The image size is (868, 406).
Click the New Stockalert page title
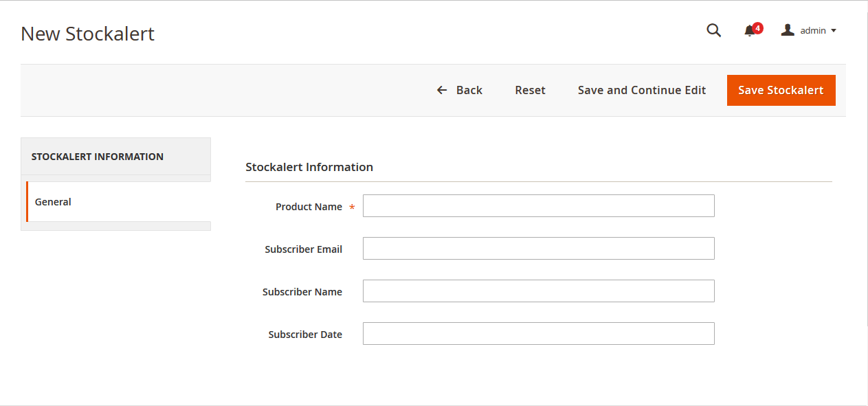tap(88, 34)
